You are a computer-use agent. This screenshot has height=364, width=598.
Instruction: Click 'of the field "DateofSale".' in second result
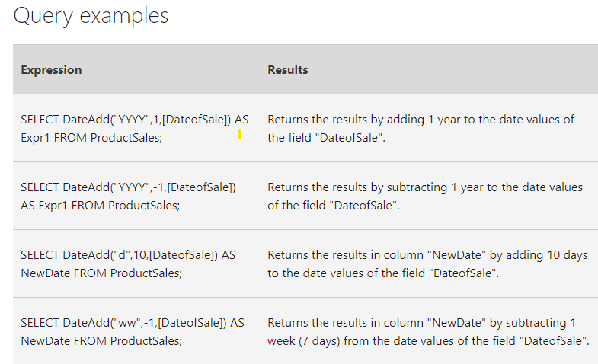coord(334,206)
